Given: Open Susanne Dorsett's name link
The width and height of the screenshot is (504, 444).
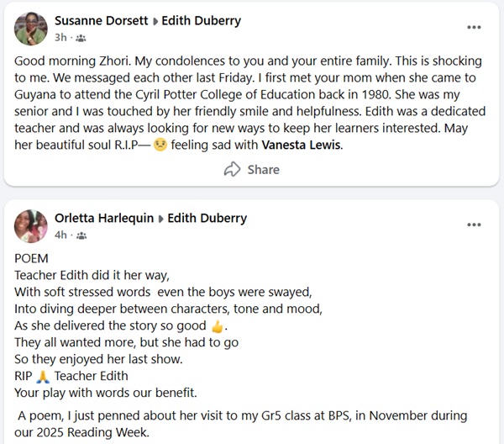Looking at the screenshot, I should point(97,20).
